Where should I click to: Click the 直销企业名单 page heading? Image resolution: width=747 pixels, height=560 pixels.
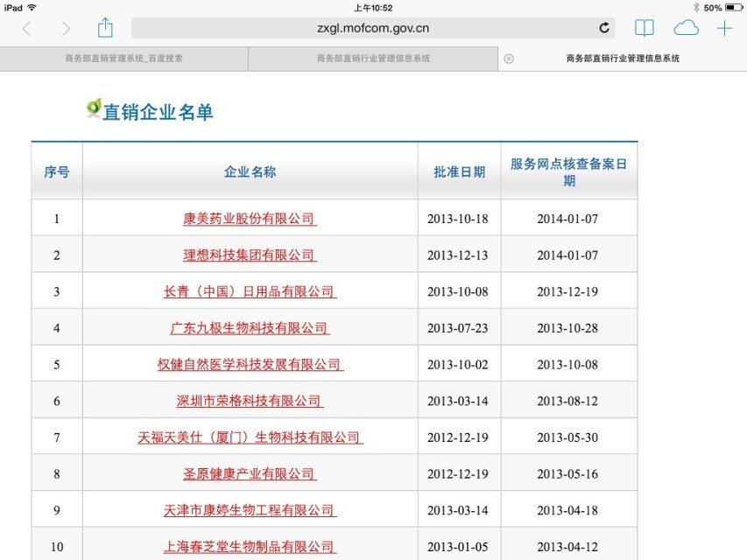pos(159,112)
